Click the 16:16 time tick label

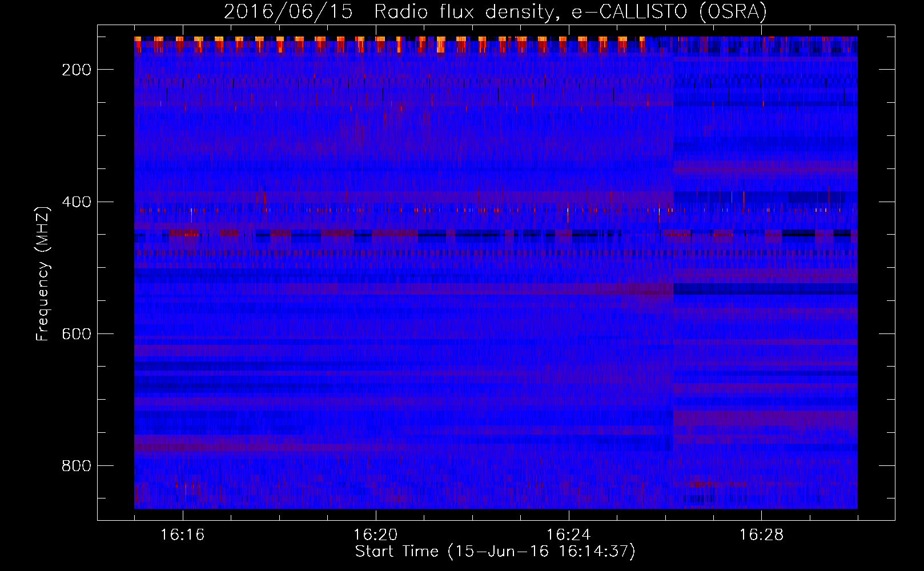pyautogui.click(x=183, y=535)
